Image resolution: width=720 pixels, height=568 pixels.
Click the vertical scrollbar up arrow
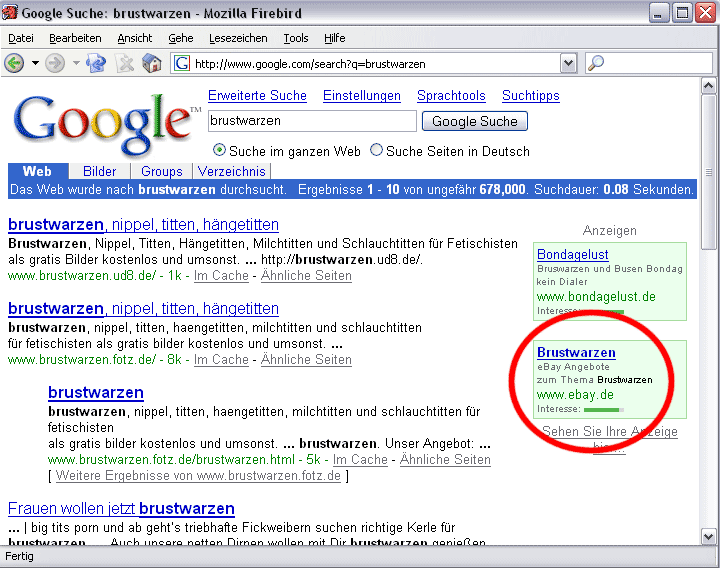709,86
